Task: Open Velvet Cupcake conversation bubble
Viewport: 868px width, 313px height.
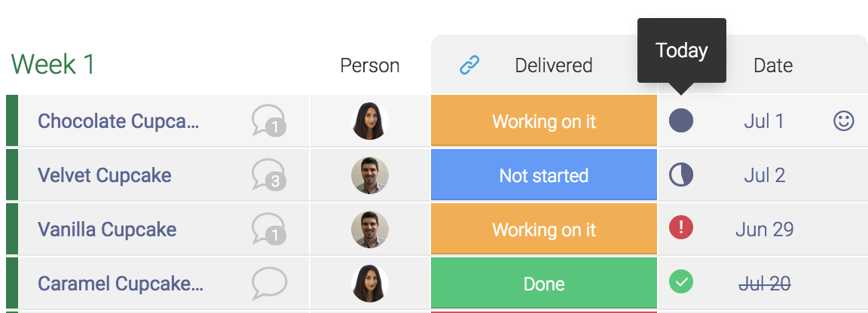Action: 269,175
